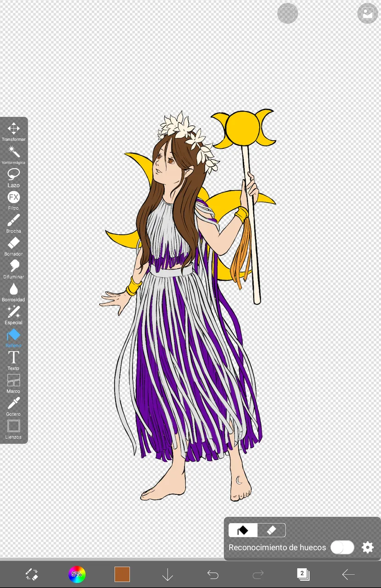Choose the Texto tool
Viewport: 381px width, 588px height.
13,361
